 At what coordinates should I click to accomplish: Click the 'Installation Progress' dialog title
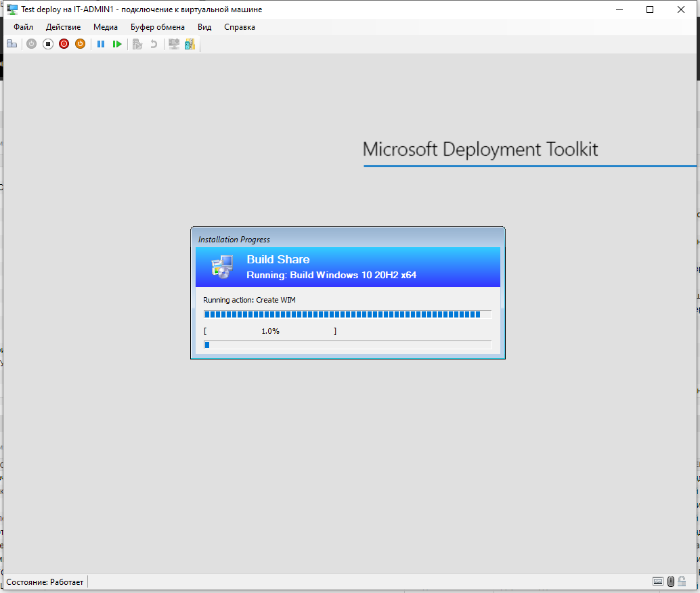[234, 240]
